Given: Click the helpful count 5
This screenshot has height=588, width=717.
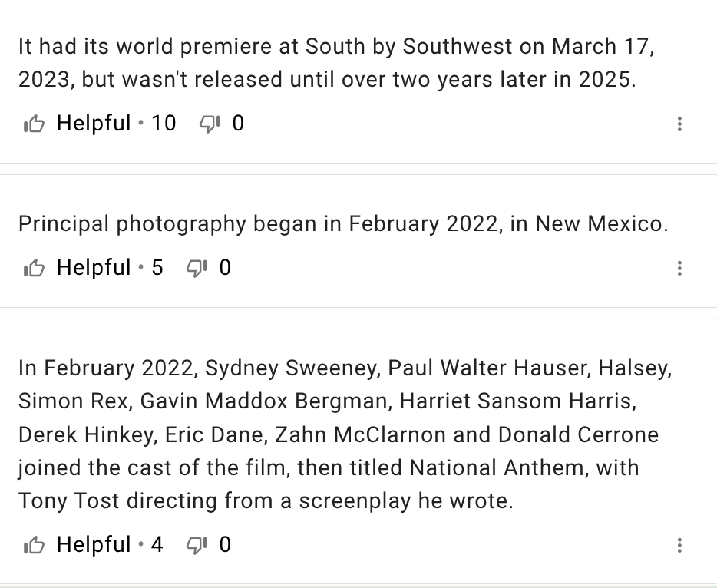Looking at the screenshot, I should click(157, 268).
